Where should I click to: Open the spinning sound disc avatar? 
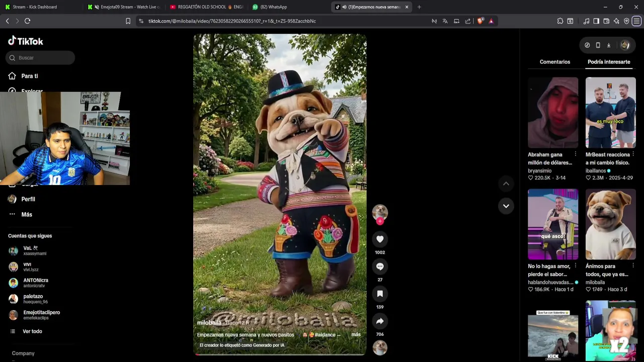pyautogui.click(x=380, y=347)
